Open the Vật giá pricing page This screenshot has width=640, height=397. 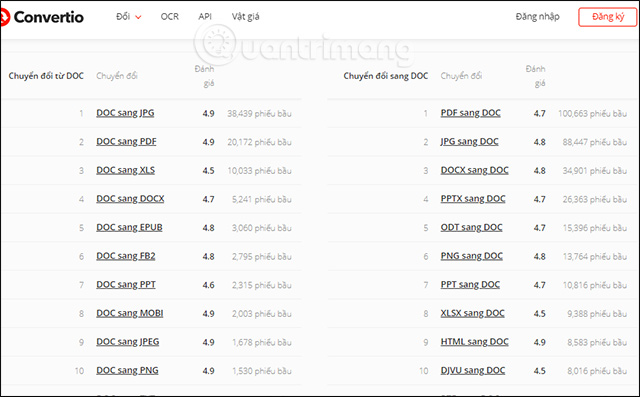(x=245, y=17)
